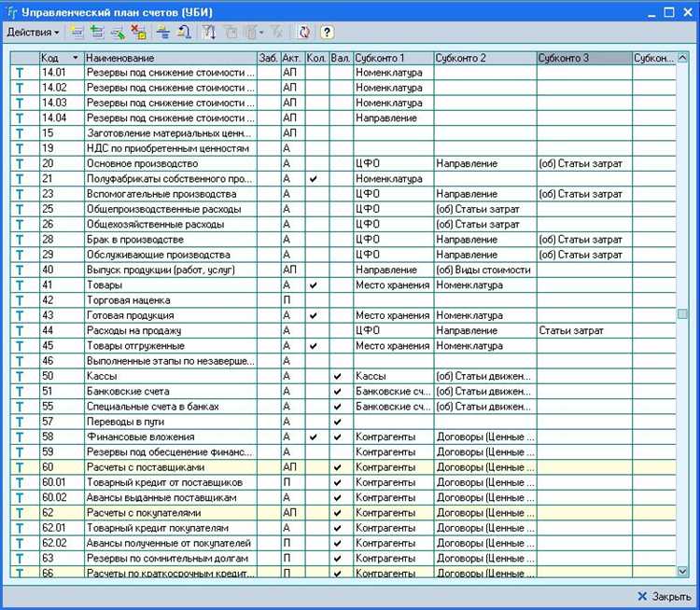
Task: Click the sort arrow in Код column header
Action: click(75, 58)
